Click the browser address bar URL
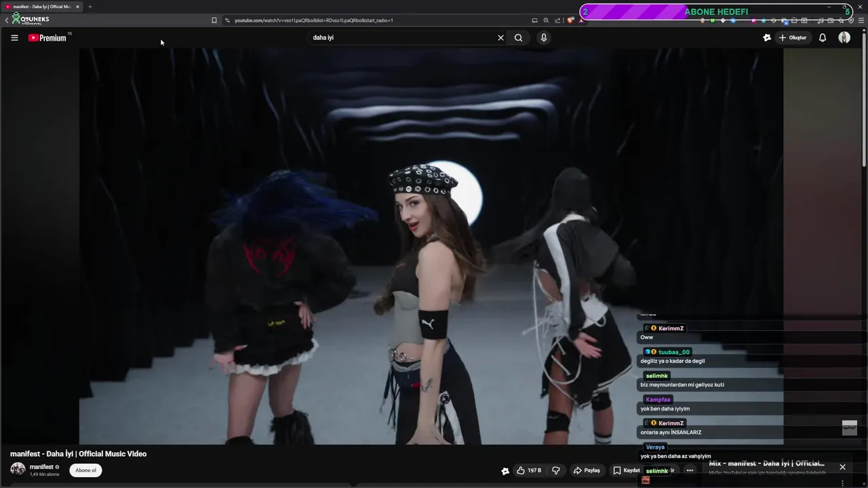Screen dimensions: 868x488 [x=314, y=20]
